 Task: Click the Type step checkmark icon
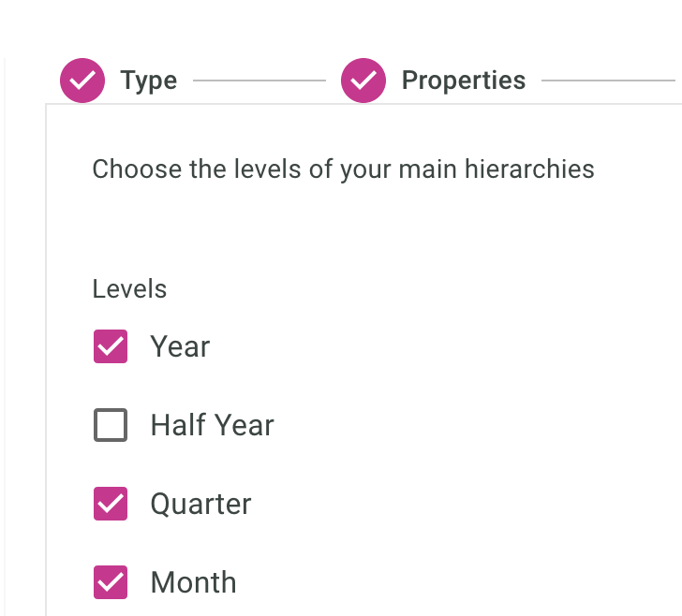click(x=82, y=81)
